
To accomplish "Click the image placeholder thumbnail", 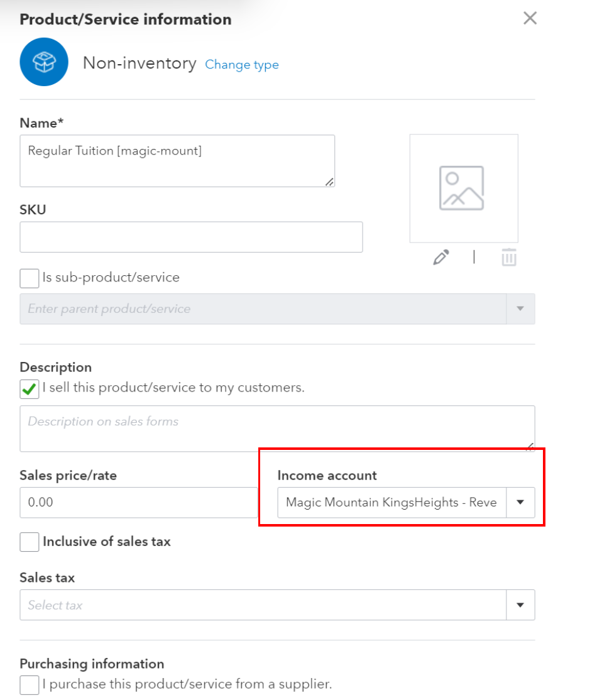I will pyautogui.click(x=464, y=189).
